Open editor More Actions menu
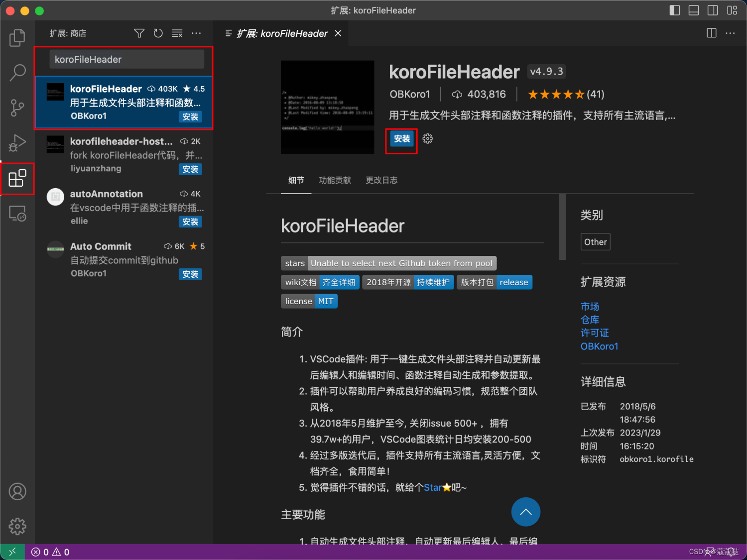 pos(730,33)
